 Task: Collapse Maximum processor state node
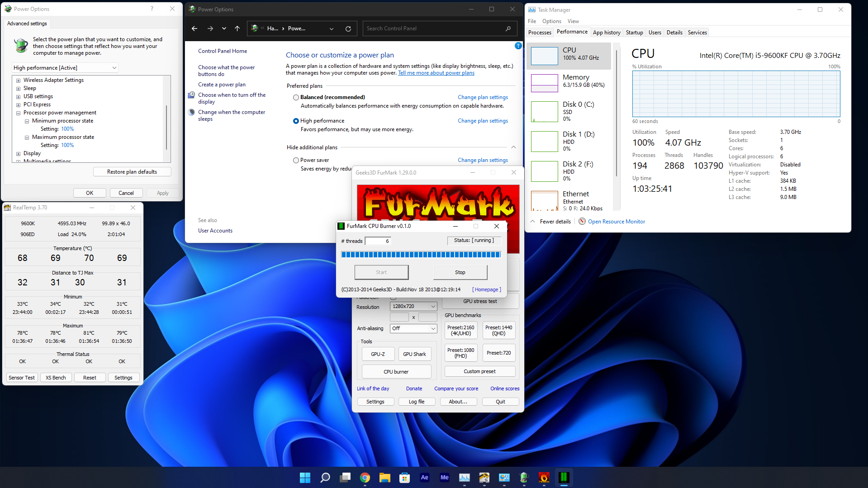(27, 137)
